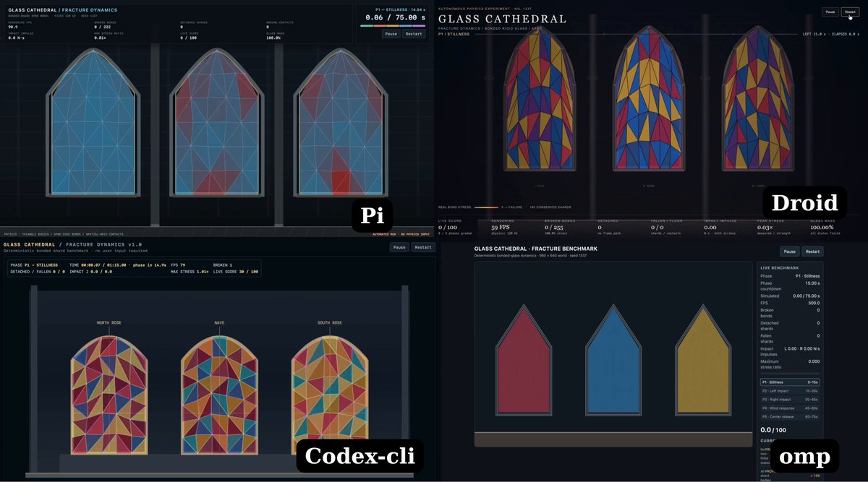Select the P1 - Stillness phase row
The width and height of the screenshot is (868, 482).
click(789, 382)
